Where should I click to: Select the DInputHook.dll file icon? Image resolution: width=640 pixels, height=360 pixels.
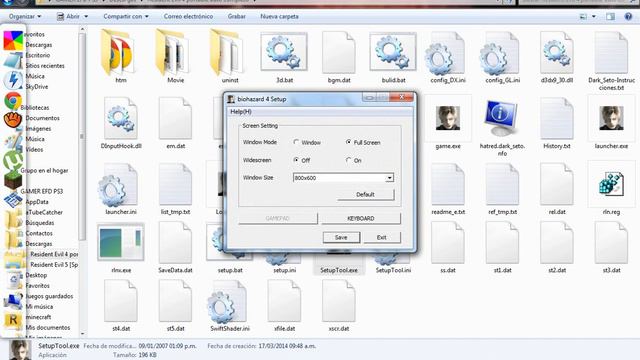pyautogui.click(x=120, y=118)
